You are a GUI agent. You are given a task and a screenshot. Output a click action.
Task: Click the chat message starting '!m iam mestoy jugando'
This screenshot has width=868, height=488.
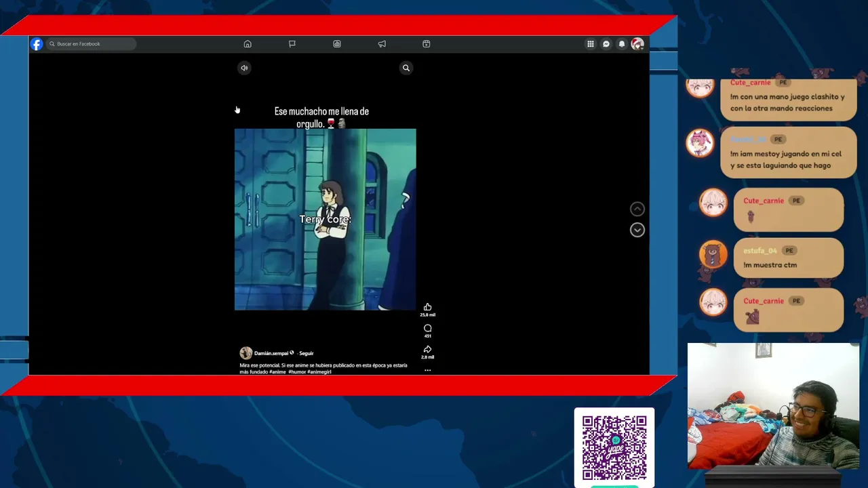click(786, 159)
